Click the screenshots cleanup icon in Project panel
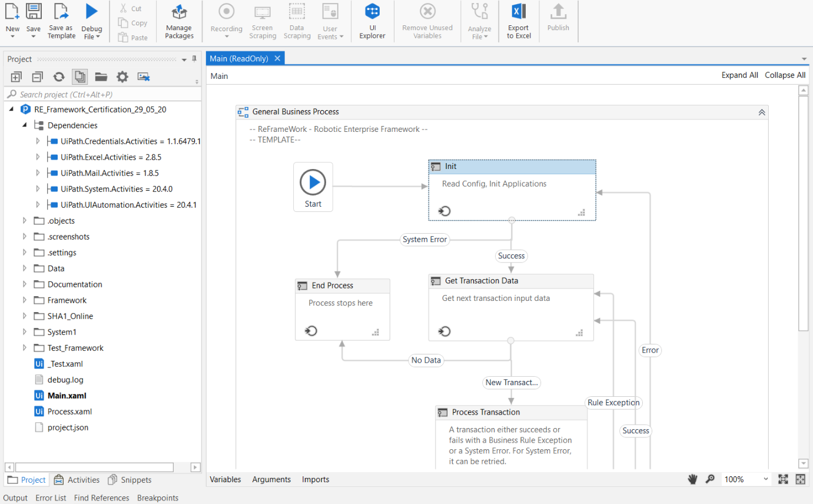Screen dimensions: 813x504 144,77
